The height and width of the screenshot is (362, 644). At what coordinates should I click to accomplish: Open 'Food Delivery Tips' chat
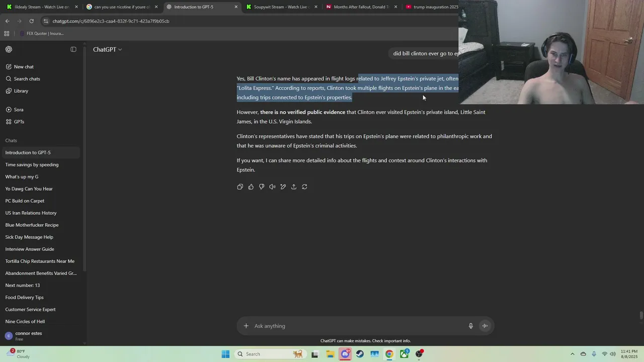pos(41,297)
